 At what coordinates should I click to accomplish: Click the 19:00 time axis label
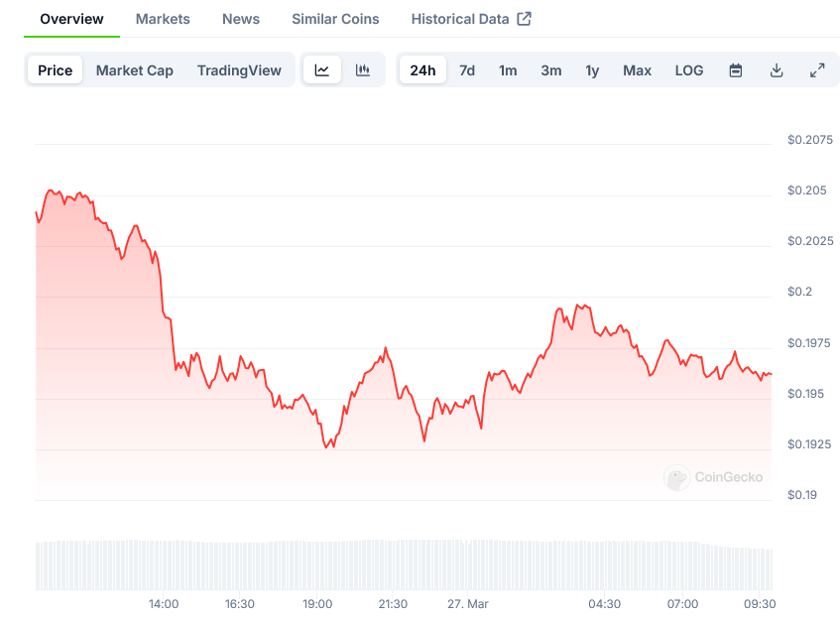coord(317,604)
